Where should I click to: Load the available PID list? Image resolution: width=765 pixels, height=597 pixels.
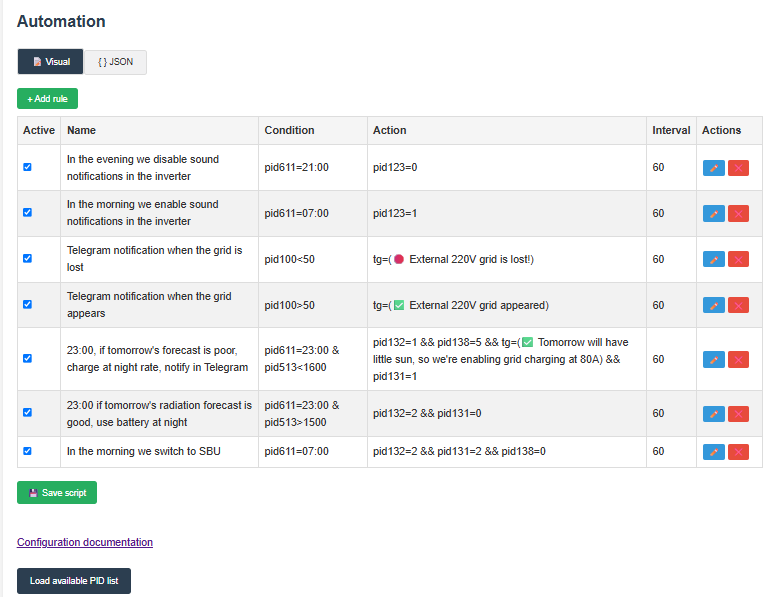[74, 581]
